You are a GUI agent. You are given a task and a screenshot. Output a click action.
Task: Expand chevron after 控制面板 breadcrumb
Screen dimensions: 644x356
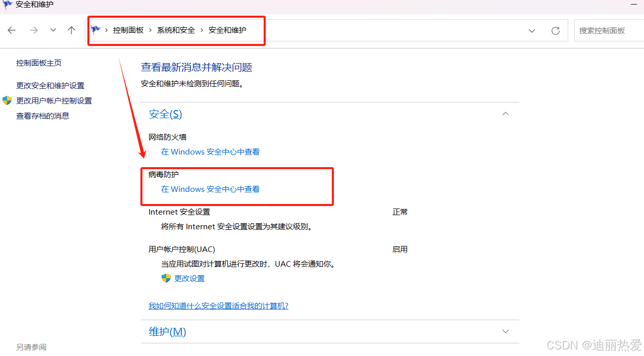coord(151,30)
